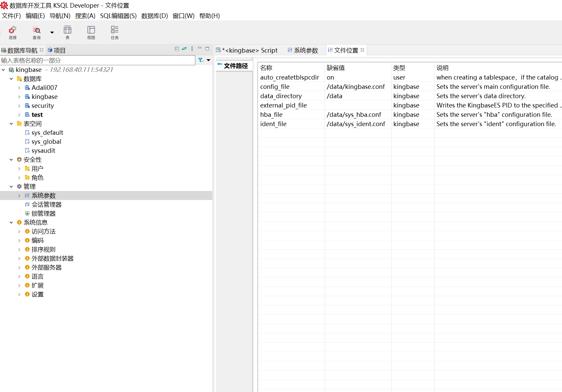Switch to the 系统参数 editor tab
Screen dimensions: 562x392
[x=303, y=50]
